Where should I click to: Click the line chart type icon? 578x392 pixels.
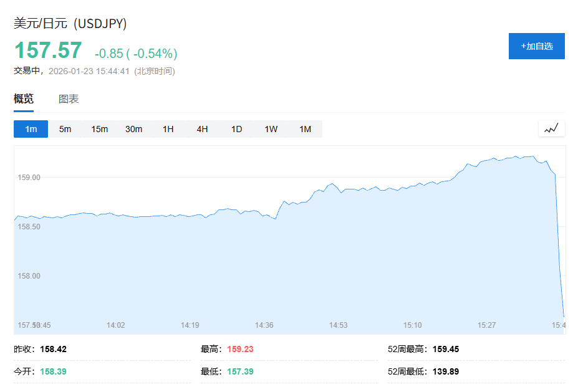[x=551, y=129]
